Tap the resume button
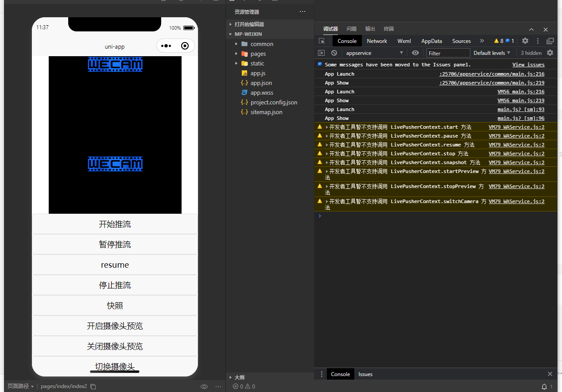This screenshot has width=562, height=392. [115, 265]
